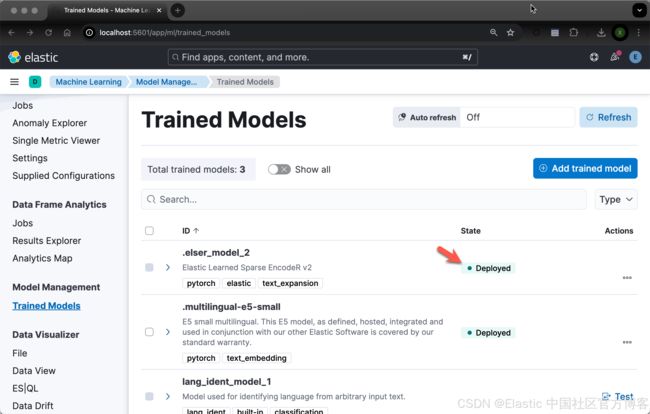
Task: Click the text_expansion tag
Action: pyautogui.click(x=290, y=283)
